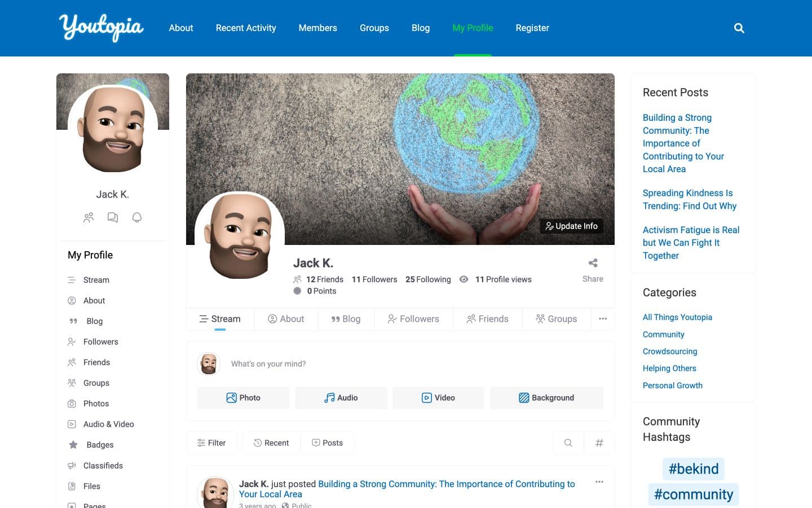Click the #bekind hashtag
This screenshot has height=508, width=812.
pos(694,469)
